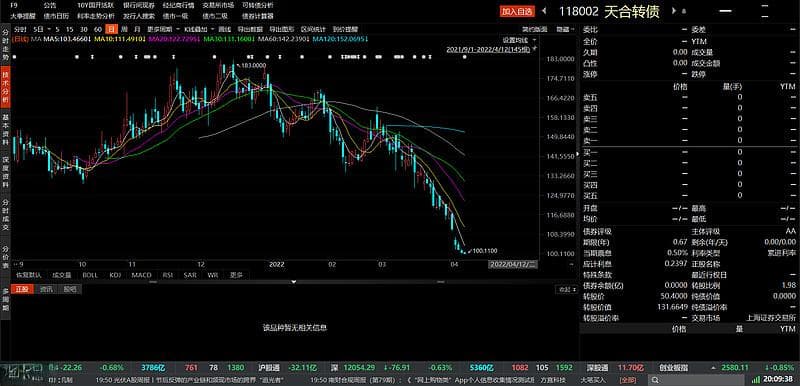Viewport: 800px width, 386px height.
Task: Collapse indicator panel using center down arrow
Action: 294,281
